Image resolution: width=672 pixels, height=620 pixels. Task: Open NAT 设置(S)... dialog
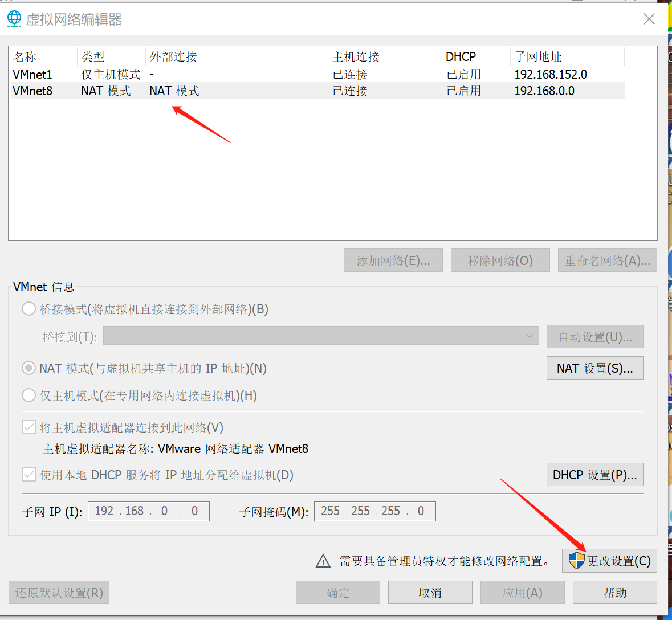click(x=595, y=368)
